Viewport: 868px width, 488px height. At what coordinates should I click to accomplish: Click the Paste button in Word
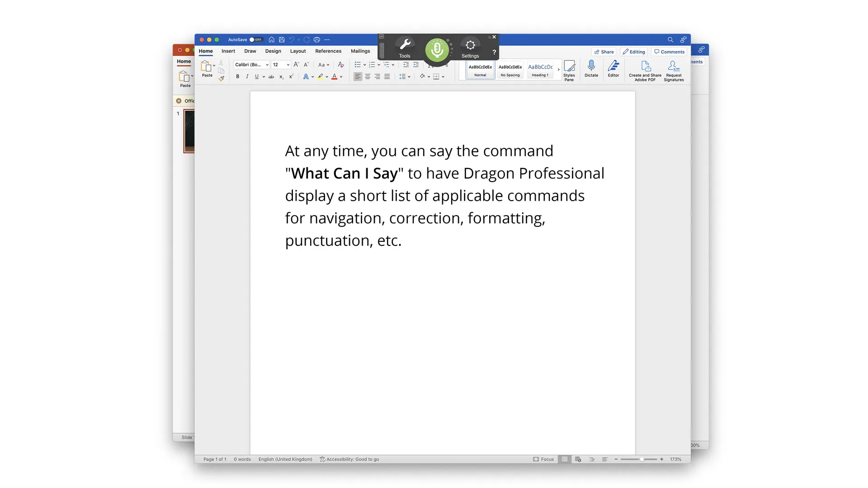pos(207,69)
